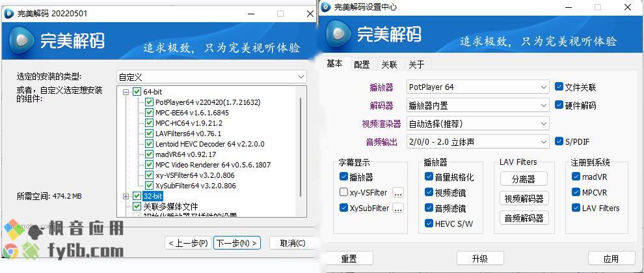Open LAV Filters 视频解码器 settings
This screenshot has width=644, height=273.
(524, 199)
